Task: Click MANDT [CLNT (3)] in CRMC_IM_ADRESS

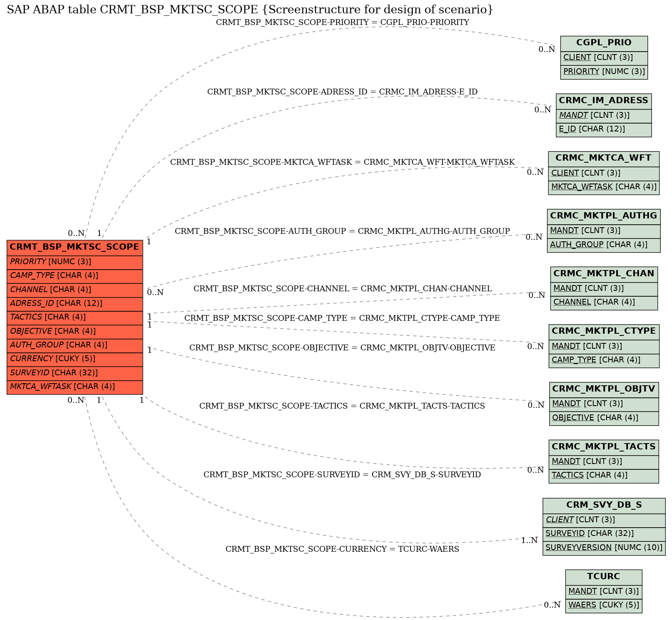Action: click(x=604, y=116)
